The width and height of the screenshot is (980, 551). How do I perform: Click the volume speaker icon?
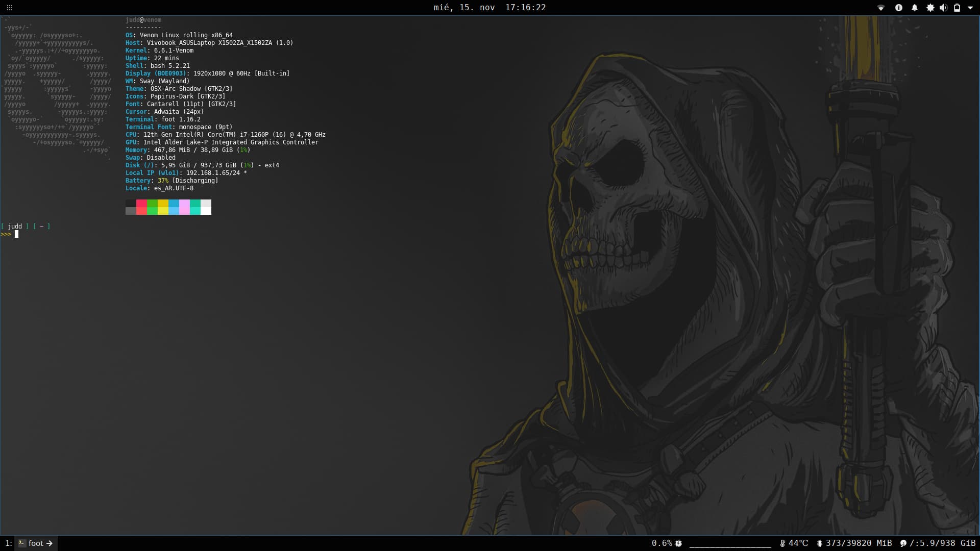pyautogui.click(x=943, y=8)
